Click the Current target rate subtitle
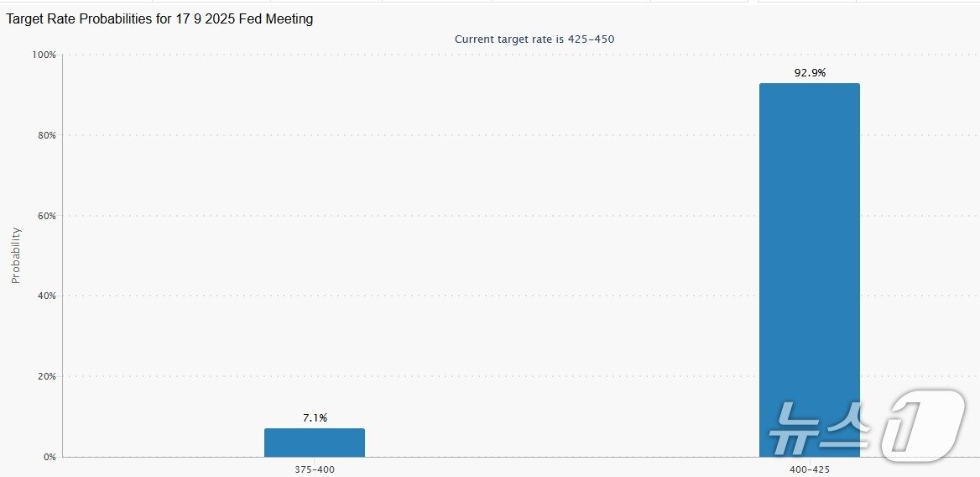980x477 pixels. coord(540,39)
